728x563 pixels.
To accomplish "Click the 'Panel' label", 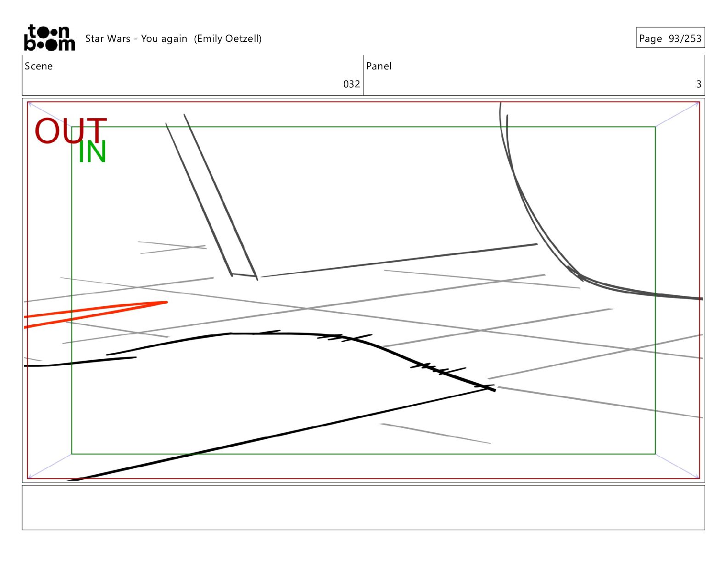I will (379, 66).
